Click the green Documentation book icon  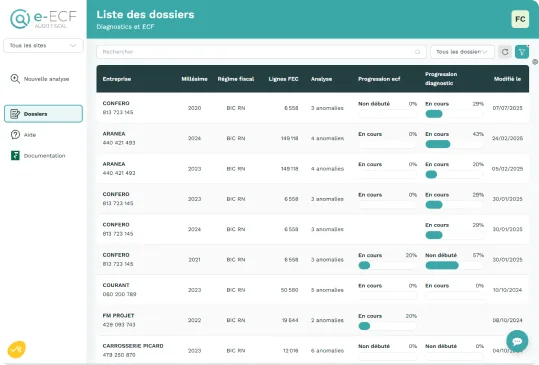tap(15, 155)
